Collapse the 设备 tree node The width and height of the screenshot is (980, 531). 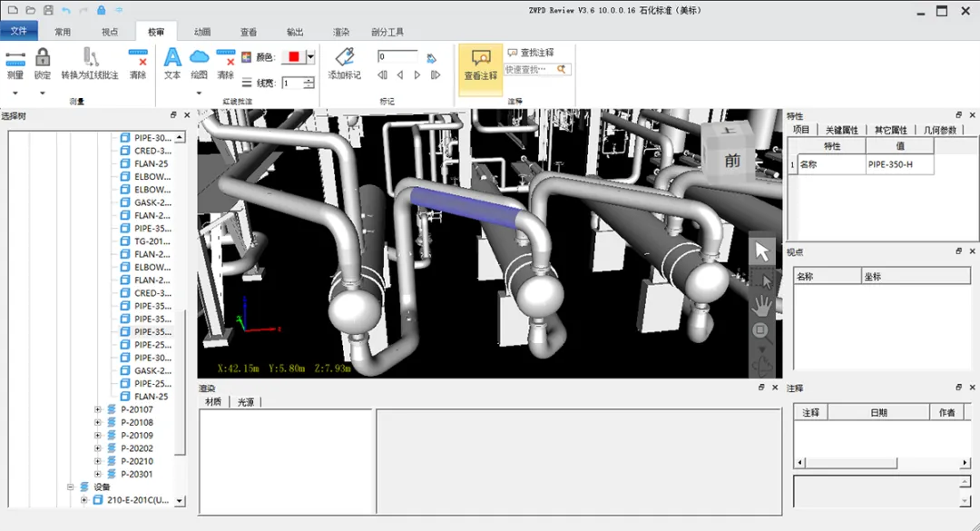point(71,487)
